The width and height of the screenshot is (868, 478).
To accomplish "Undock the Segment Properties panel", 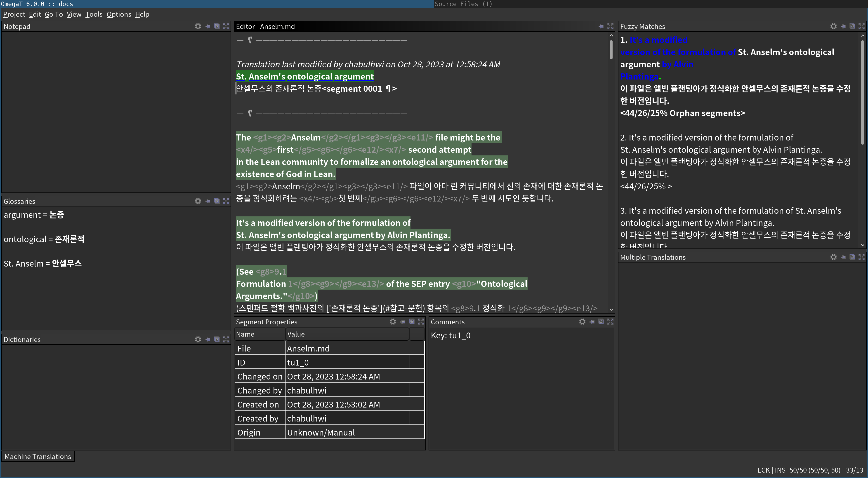I will click(x=411, y=322).
